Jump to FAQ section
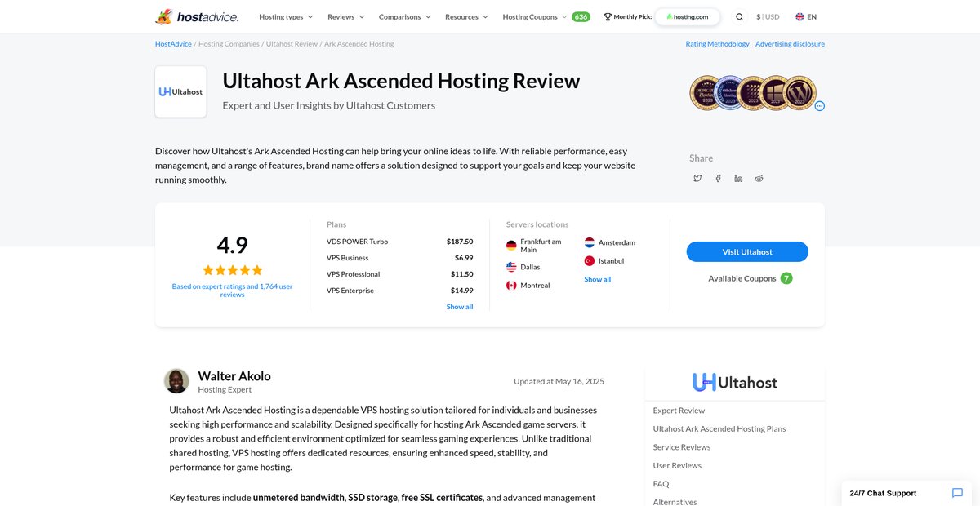This screenshot has height=506, width=980. (661, 484)
